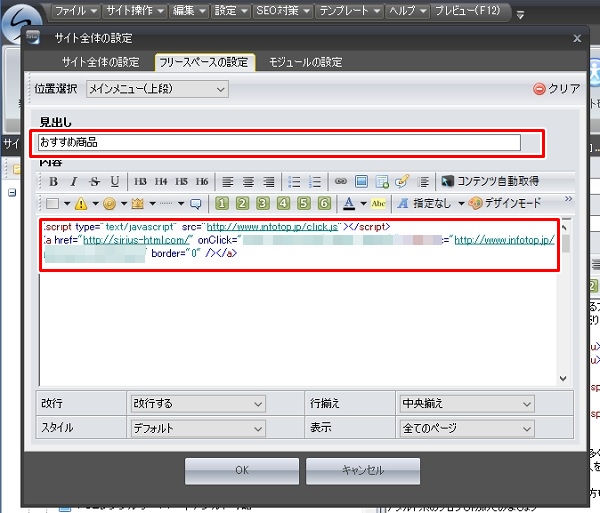Click the クリア button
This screenshot has height=513, width=600.
coord(557,89)
